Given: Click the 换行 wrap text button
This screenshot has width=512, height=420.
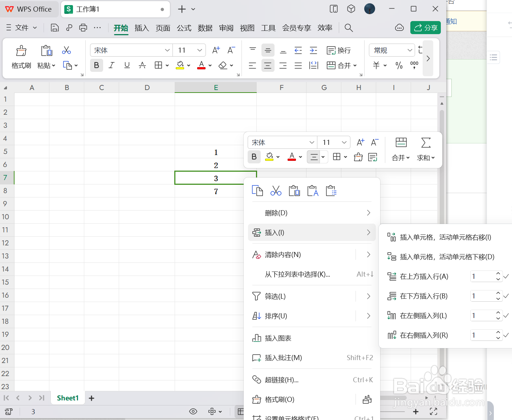Looking at the screenshot, I should 339,50.
